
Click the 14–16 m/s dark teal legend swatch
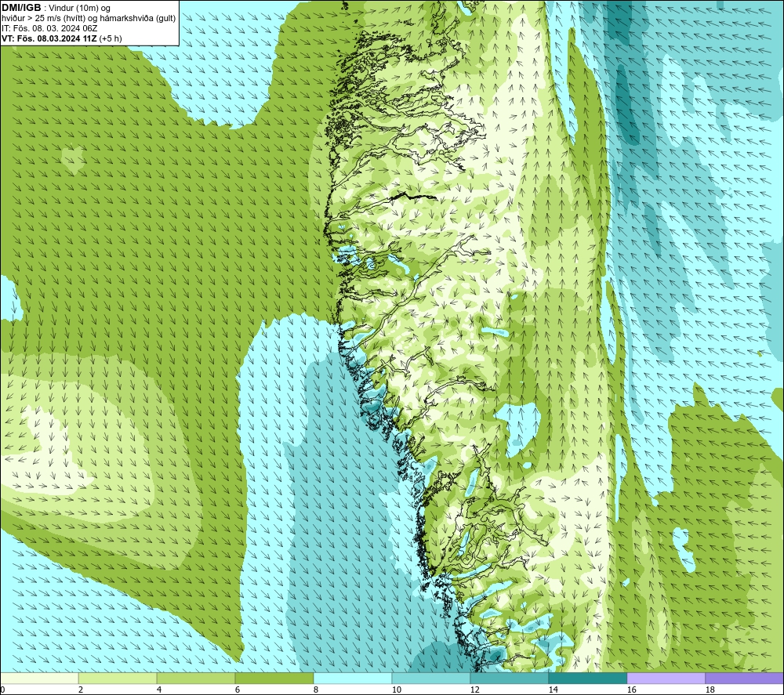click(x=587, y=678)
